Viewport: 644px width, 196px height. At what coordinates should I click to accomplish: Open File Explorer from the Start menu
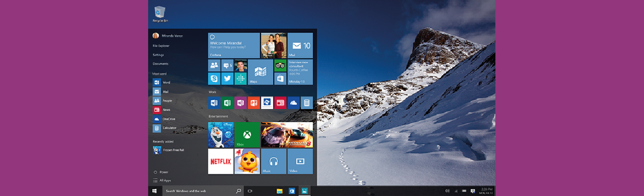click(x=161, y=46)
